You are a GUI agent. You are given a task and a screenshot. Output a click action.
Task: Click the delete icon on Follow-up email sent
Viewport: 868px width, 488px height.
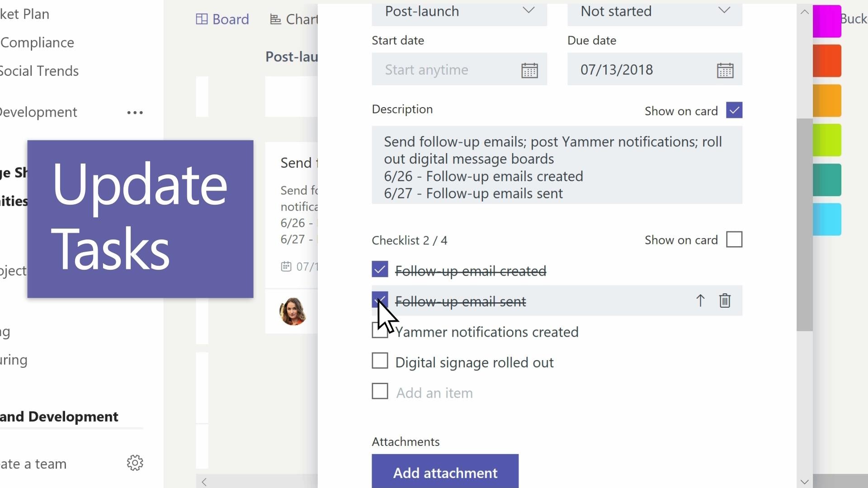[x=726, y=300]
